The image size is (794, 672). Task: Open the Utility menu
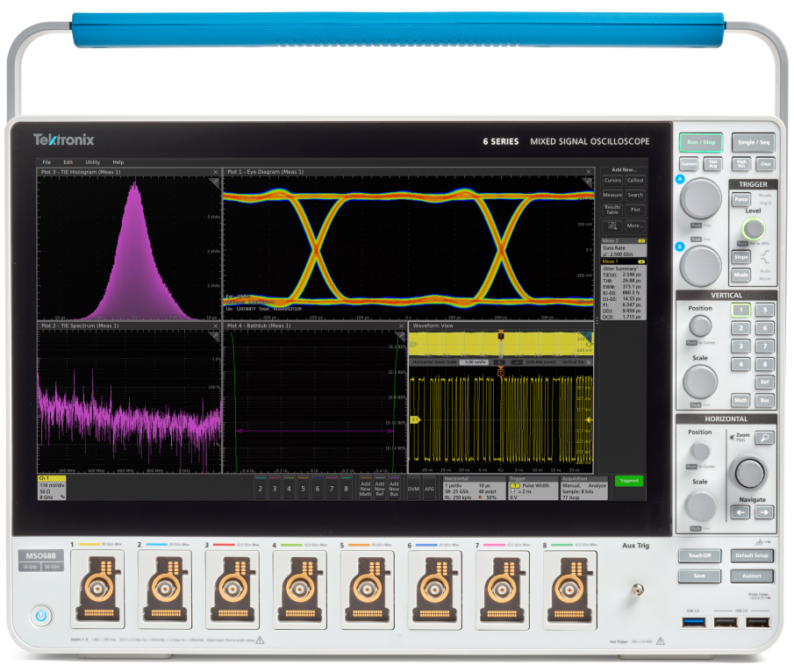(92, 162)
